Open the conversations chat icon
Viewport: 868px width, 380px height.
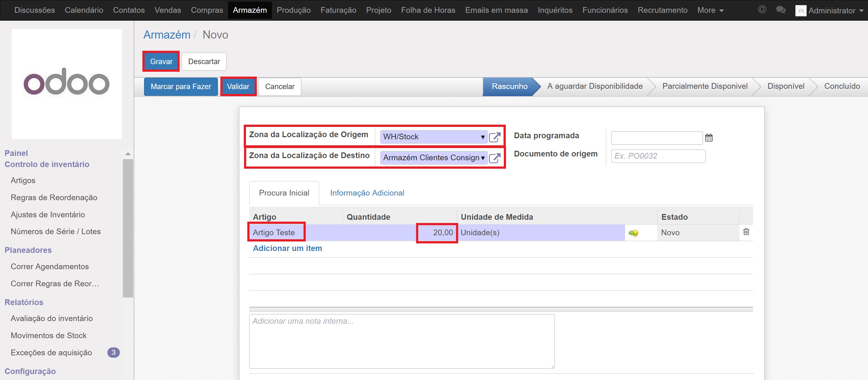point(780,10)
